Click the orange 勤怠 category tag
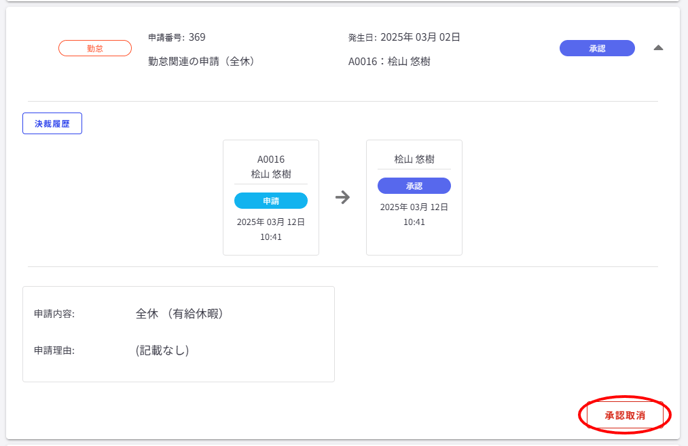 click(x=95, y=48)
